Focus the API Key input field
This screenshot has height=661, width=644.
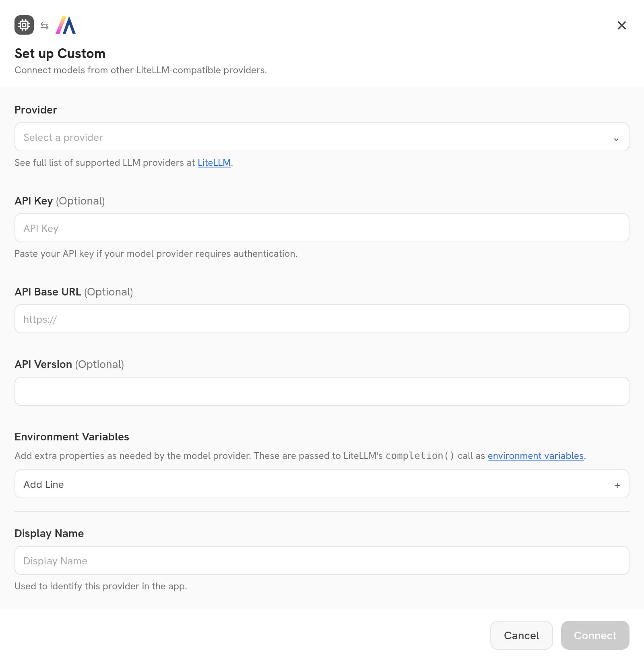(x=322, y=228)
